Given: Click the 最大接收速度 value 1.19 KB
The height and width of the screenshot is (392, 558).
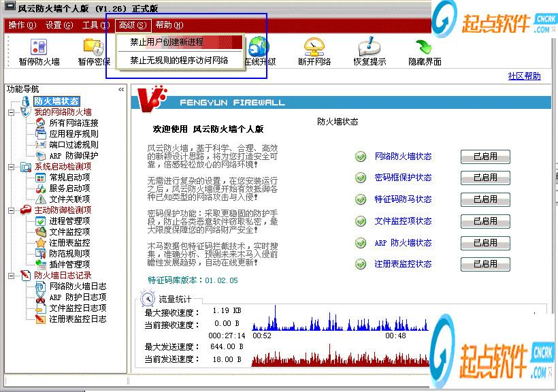Looking at the screenshot, I should [x=227, y=311].
